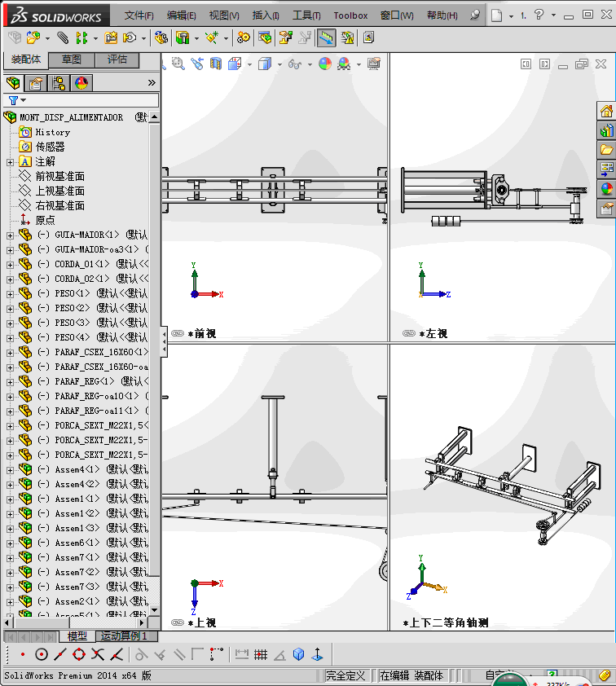Open the View Settings monitor icon
Screen dimensions: 616x686
(374, 64)
